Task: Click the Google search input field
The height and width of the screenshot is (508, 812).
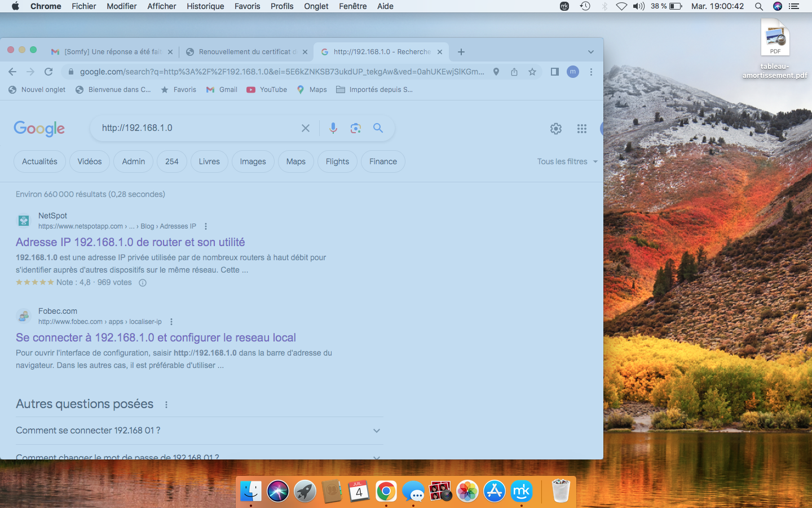Action: point(197,128)
